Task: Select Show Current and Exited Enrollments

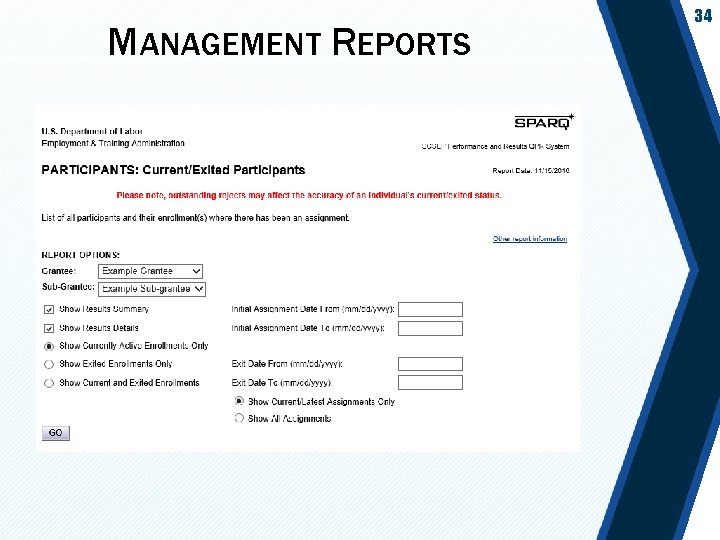Action: click(x=49, y=383)
